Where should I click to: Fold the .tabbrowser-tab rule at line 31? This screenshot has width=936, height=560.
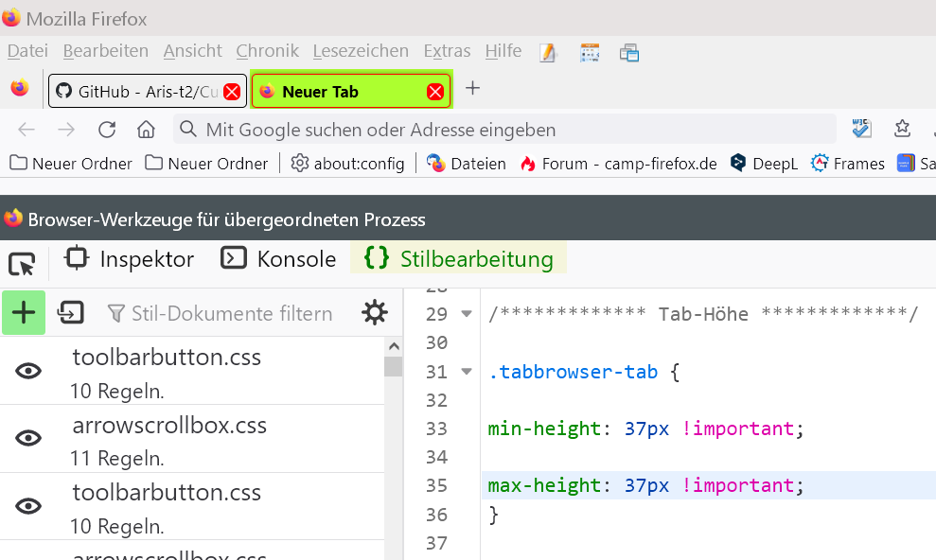pyautogui.click(x=466, y=372)
